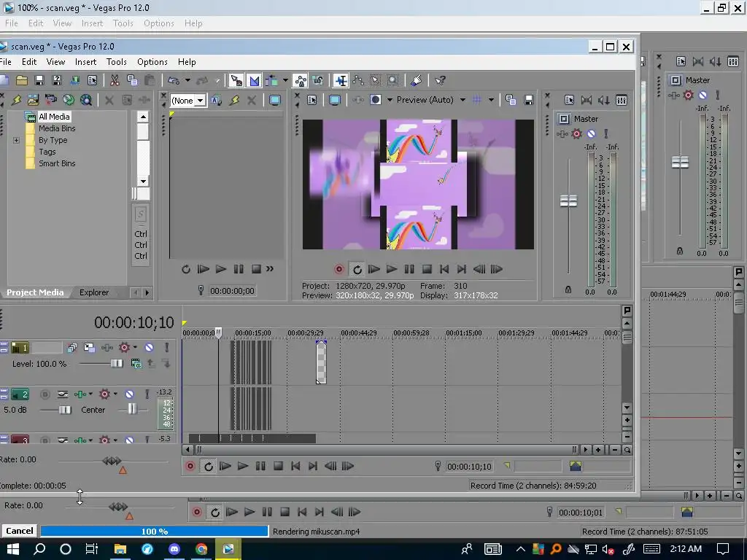Click Record in timeline transport bar
The height and width of the screenshot is (560, 747).
190,466
